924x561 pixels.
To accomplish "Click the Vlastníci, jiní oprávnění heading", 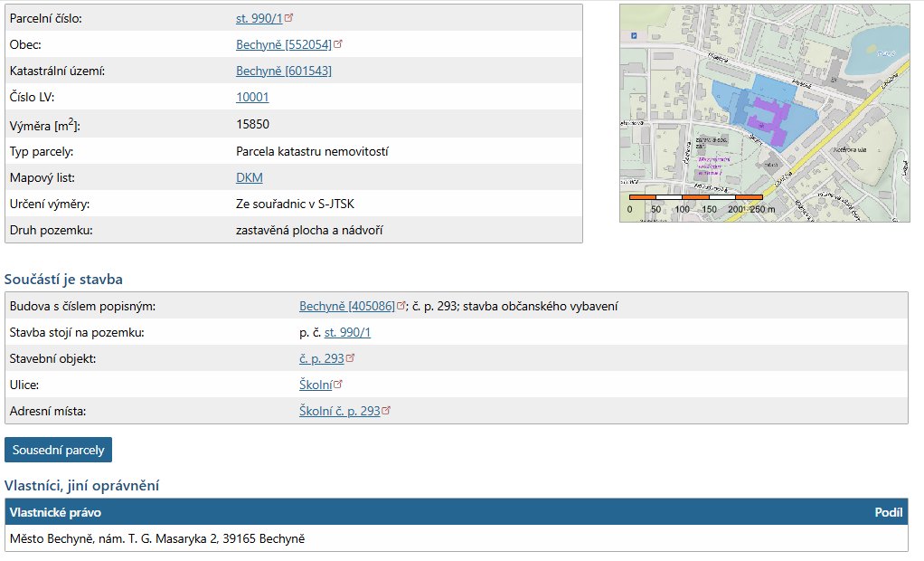I will (82, 486).
